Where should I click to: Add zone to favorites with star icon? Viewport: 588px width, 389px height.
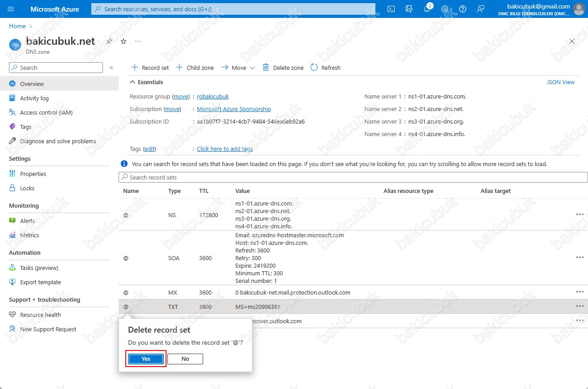[x=124, y=41]
